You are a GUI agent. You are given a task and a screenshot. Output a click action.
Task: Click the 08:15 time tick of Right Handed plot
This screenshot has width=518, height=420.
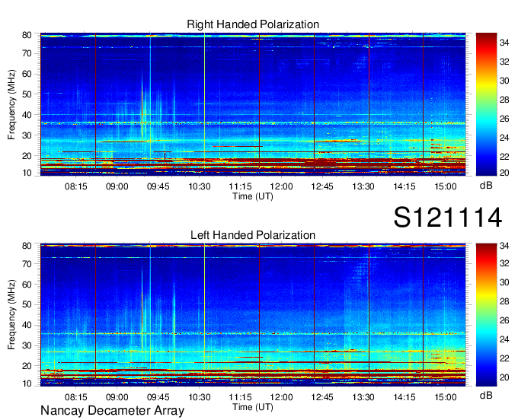coord(75,186)
